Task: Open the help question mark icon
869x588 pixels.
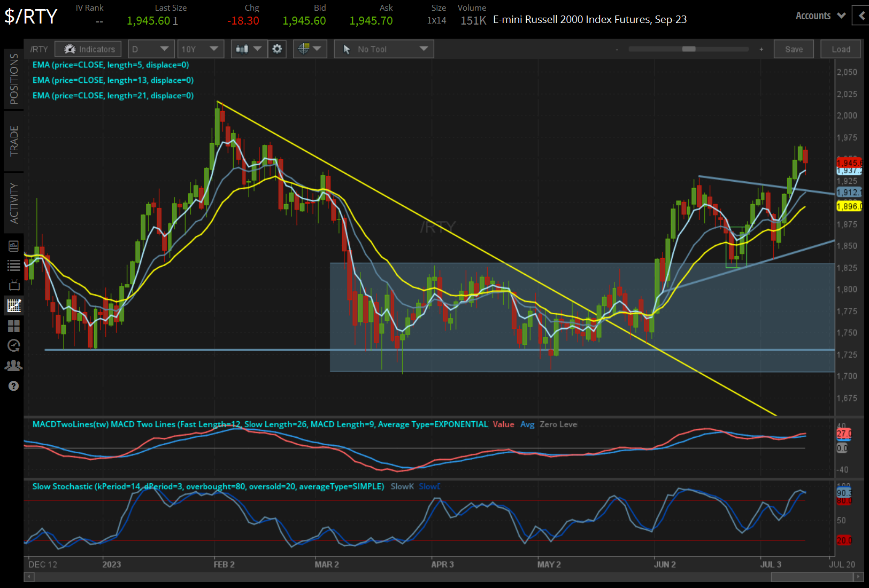Action: point(13,385)
